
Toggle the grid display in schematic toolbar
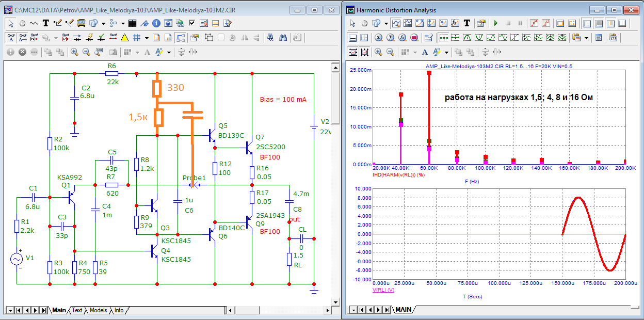137,38
